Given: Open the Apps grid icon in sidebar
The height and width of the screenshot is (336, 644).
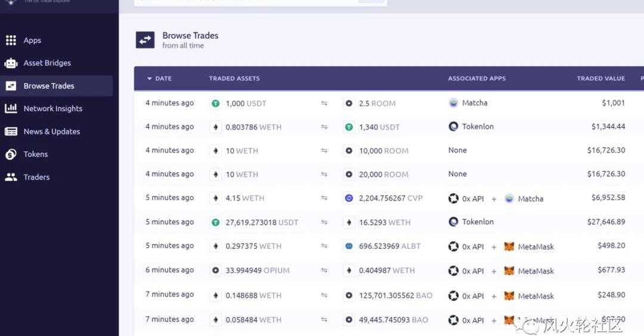Looking at the screenshot, I should (x=11, y=41).
